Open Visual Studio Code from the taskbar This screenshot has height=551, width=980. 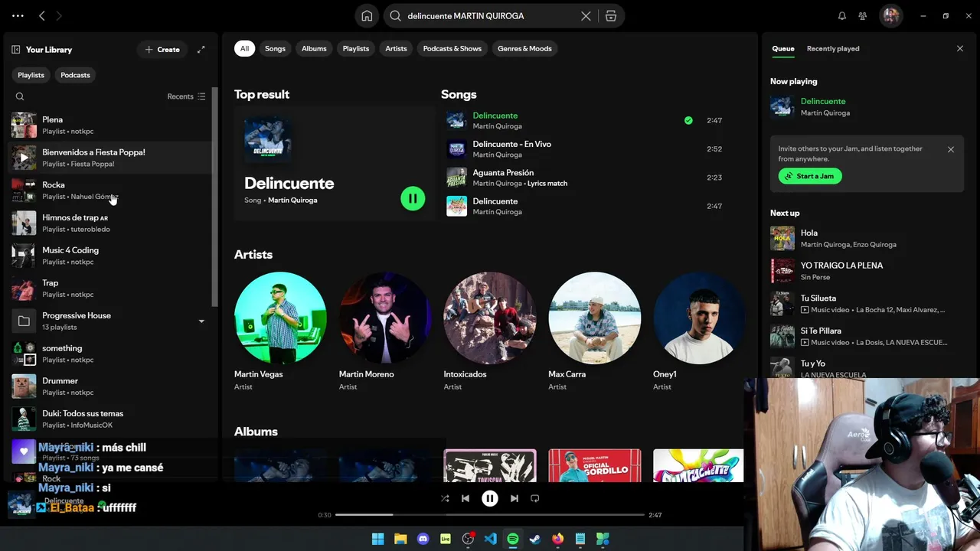click(x=490, y=539)
